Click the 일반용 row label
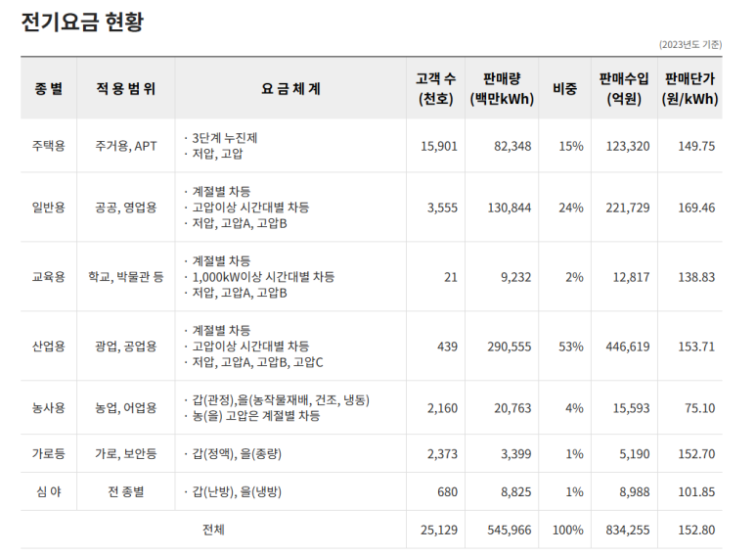The height and width of the screenshot is (555, 756). 49,208
